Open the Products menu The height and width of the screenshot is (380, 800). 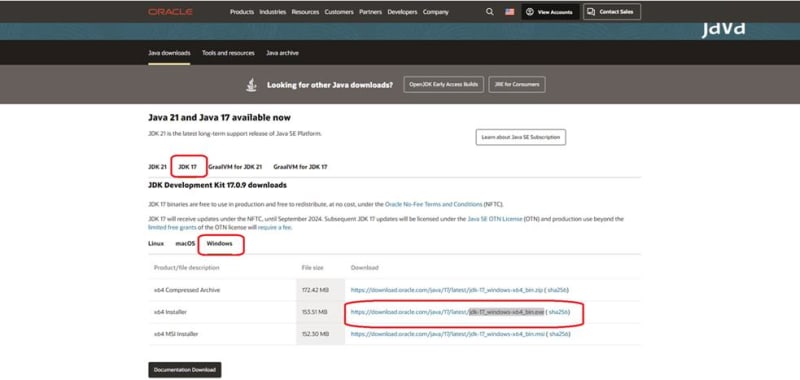tap(242, 12)
